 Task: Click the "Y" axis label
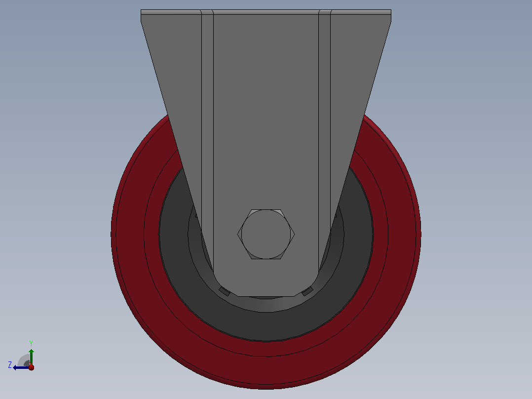[x=31, y=344]
